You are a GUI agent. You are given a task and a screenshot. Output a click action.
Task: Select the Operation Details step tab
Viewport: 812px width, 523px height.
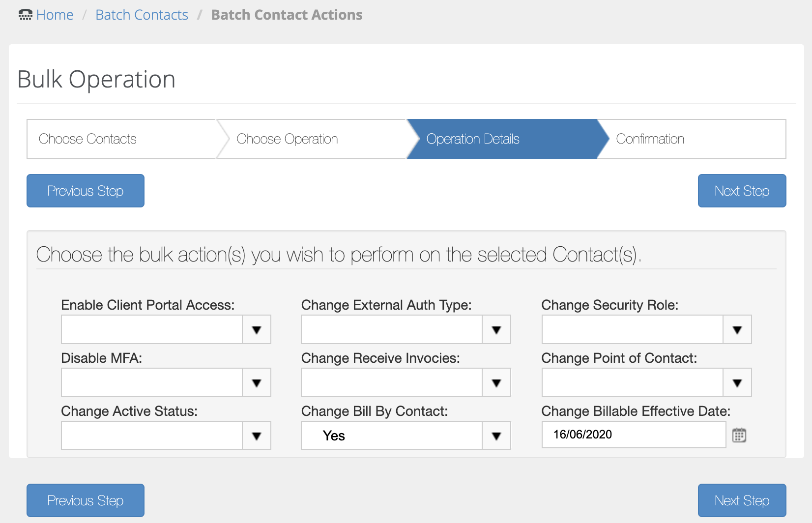click(473, 139)
